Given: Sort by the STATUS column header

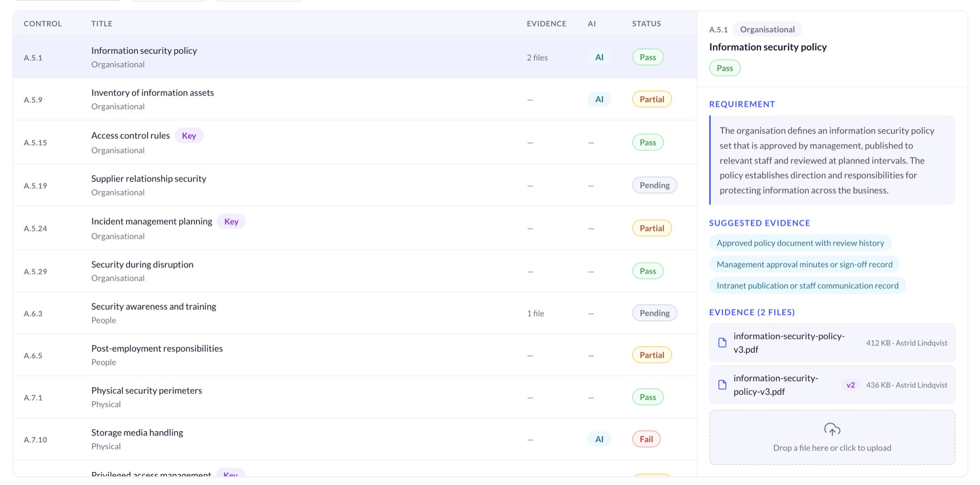Looking at the screenshot, I should 646,23.
